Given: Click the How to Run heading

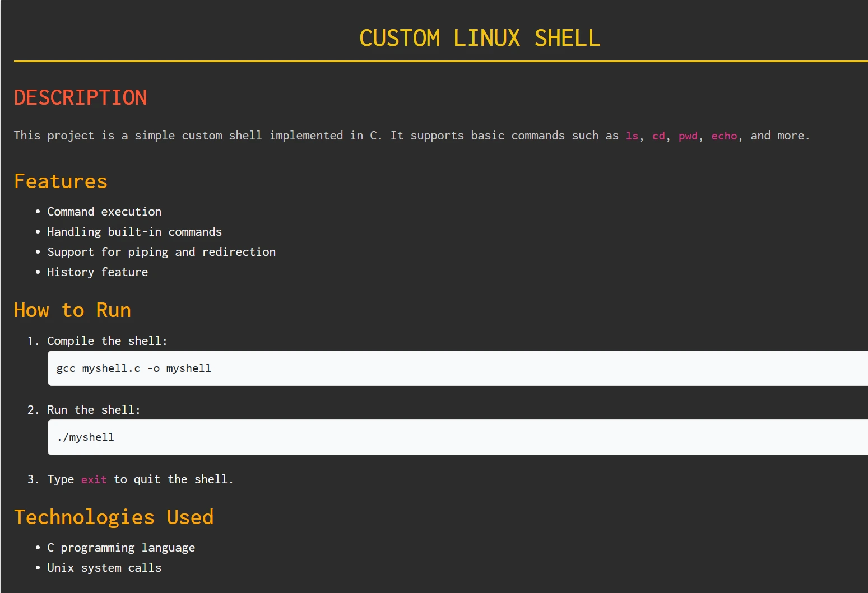Looking at the screenshot, I should (73, 310).
